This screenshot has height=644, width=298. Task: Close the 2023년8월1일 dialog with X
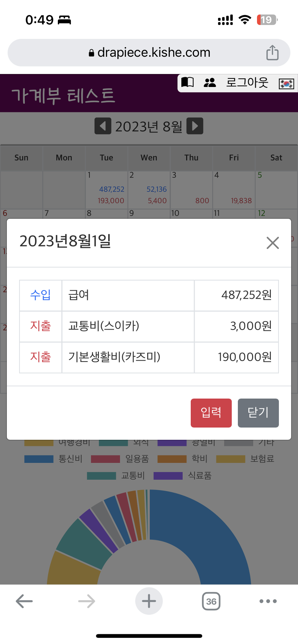pos(273,243)
